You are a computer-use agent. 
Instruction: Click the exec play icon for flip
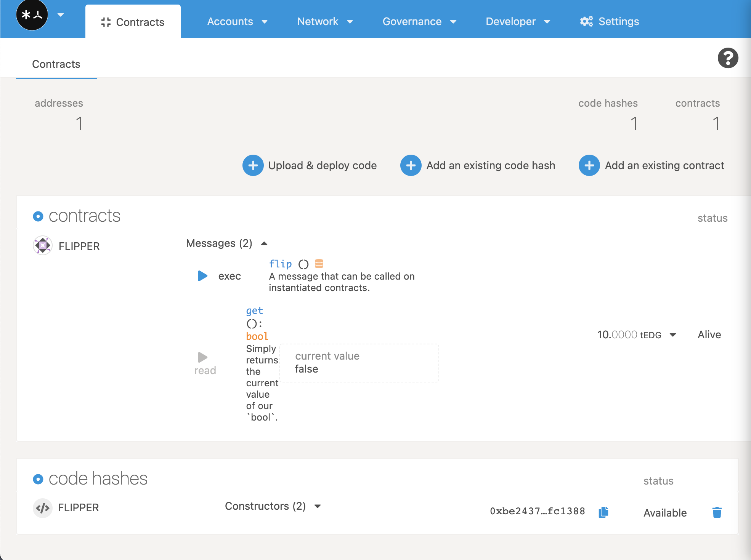click(x=202, y=276)
